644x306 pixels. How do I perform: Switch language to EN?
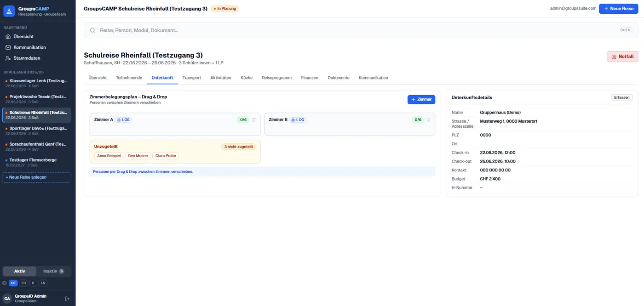click(43, 283)
